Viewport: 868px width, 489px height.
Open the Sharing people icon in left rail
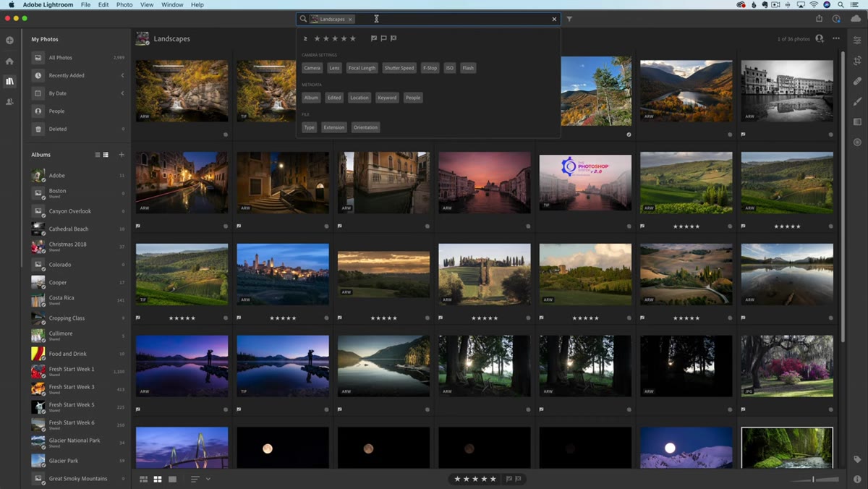tap(9, 102)
